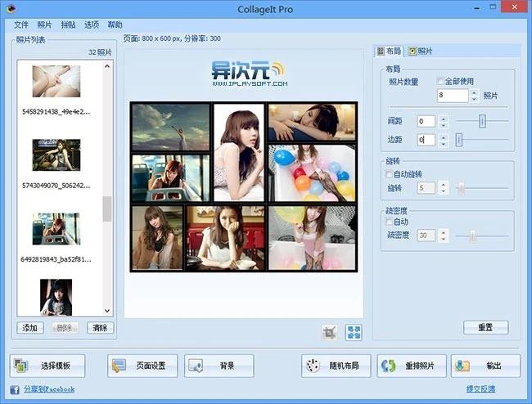Select thumbnail 6492819843_ba52f81 in photo list
Screen dimensions: 532x404
click(56, 229)
